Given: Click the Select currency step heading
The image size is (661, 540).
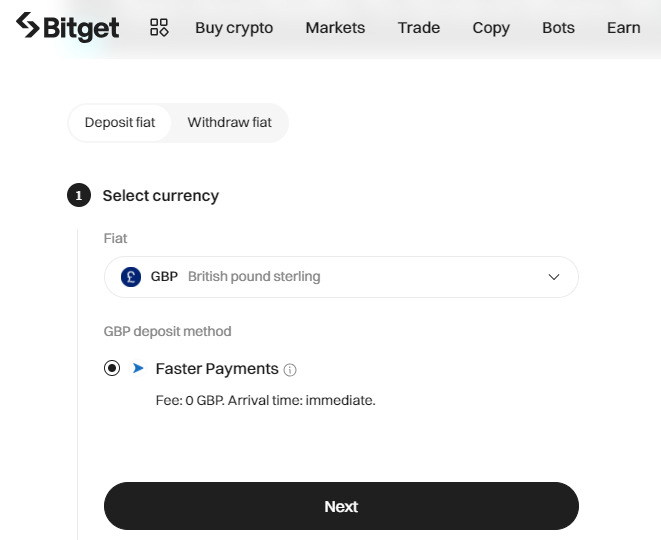Looking at the screenshot, I should tap(161, 196).
